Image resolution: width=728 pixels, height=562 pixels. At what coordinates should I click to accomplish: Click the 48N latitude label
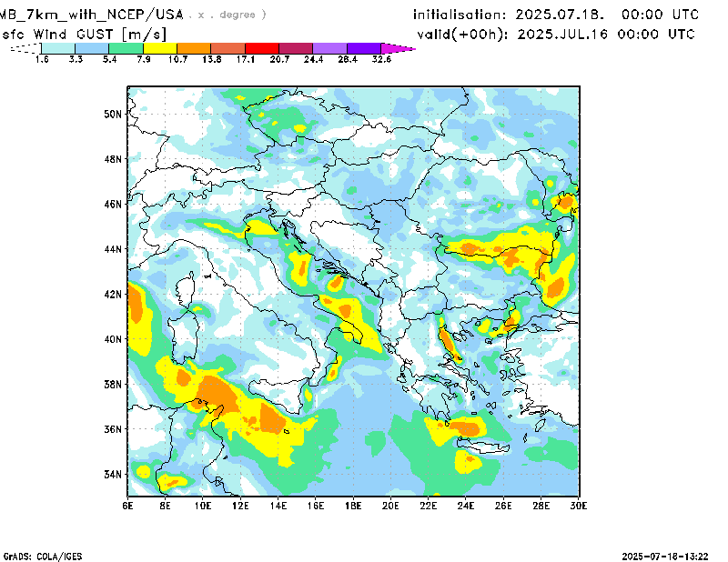click(113, 159)
